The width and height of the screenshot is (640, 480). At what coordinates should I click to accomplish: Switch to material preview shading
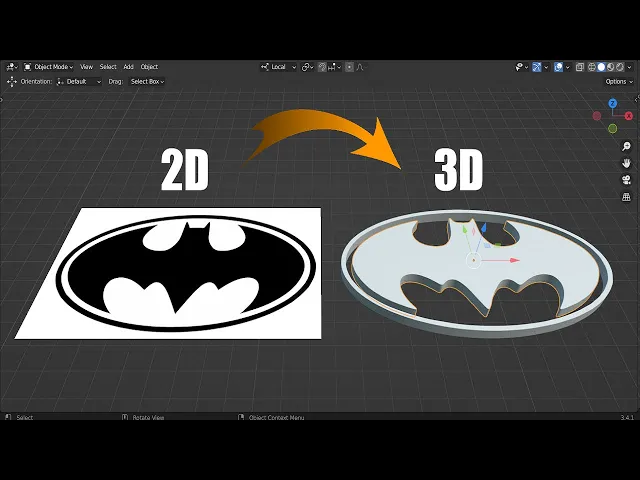[x=611, y=67]
